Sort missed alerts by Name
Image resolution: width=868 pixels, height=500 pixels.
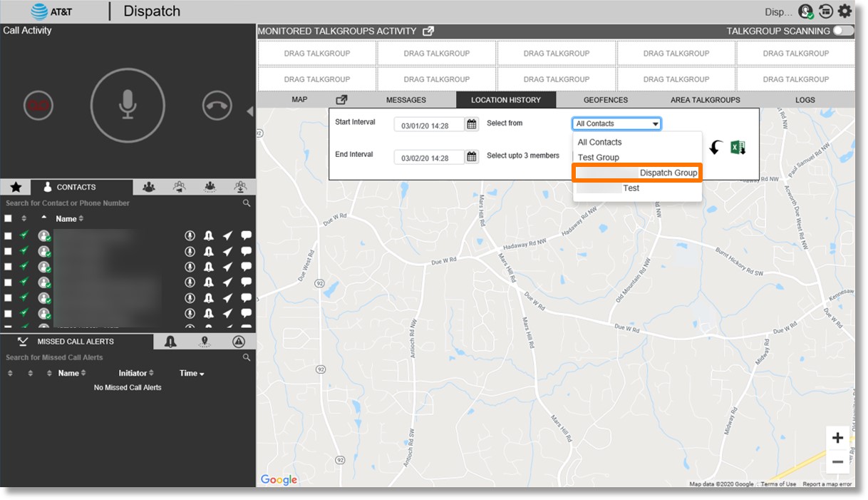pos(72,373)
